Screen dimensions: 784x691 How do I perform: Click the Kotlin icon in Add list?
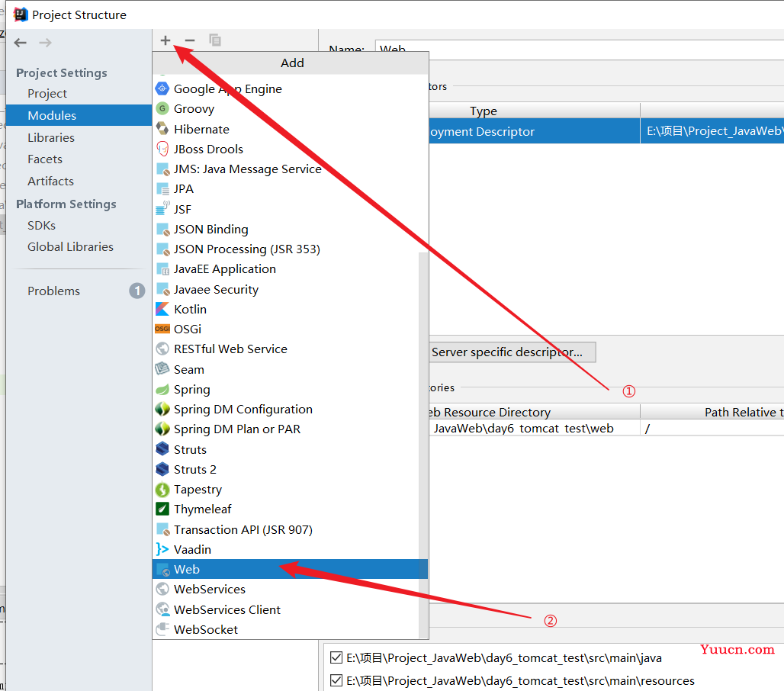tap(162, 309)
